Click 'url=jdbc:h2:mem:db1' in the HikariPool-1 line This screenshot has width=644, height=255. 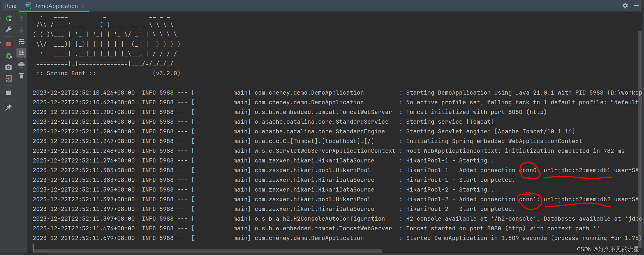577,170
